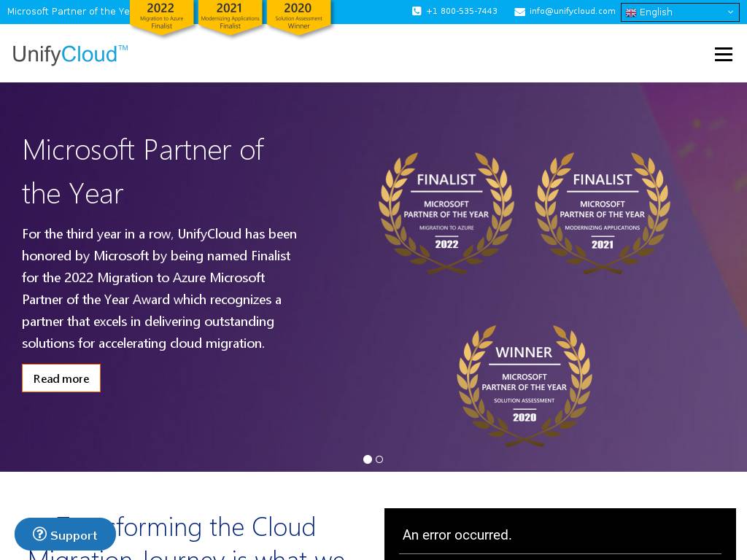Screen dimensions: 747x560
Task: Click the UnifyCloud logo
Action: 70,55
